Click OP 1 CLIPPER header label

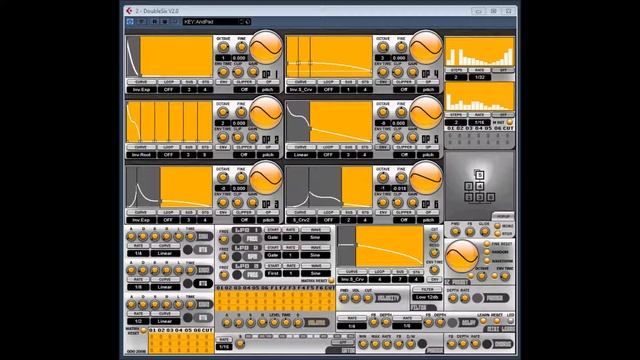click(244, 82)
